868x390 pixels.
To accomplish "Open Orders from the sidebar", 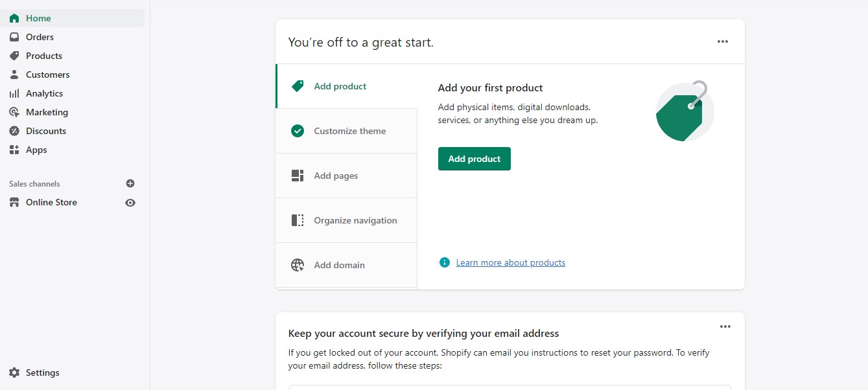I will click(39, 37).
